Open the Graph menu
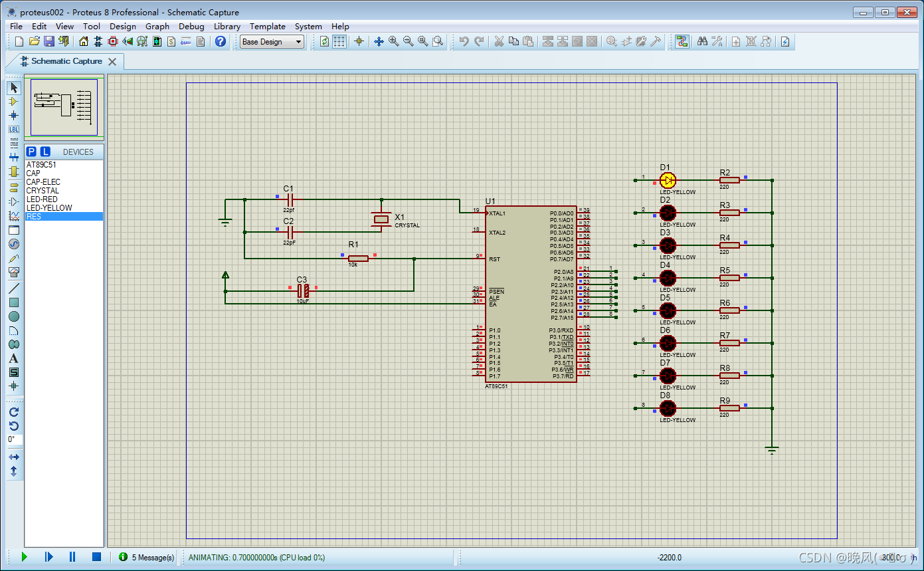This screenshot has height=571, width=924. click(157, 27)
